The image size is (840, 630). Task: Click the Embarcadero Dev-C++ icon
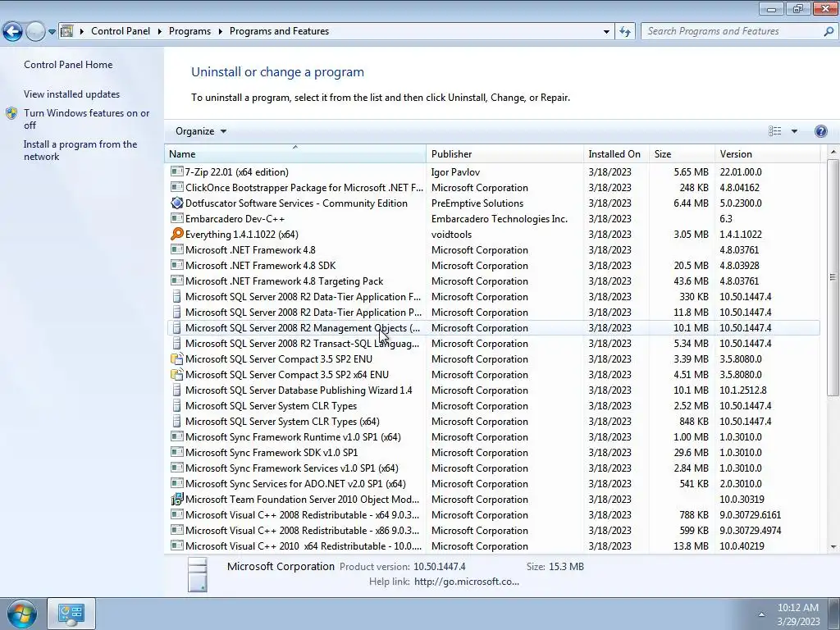coord(177,218)
